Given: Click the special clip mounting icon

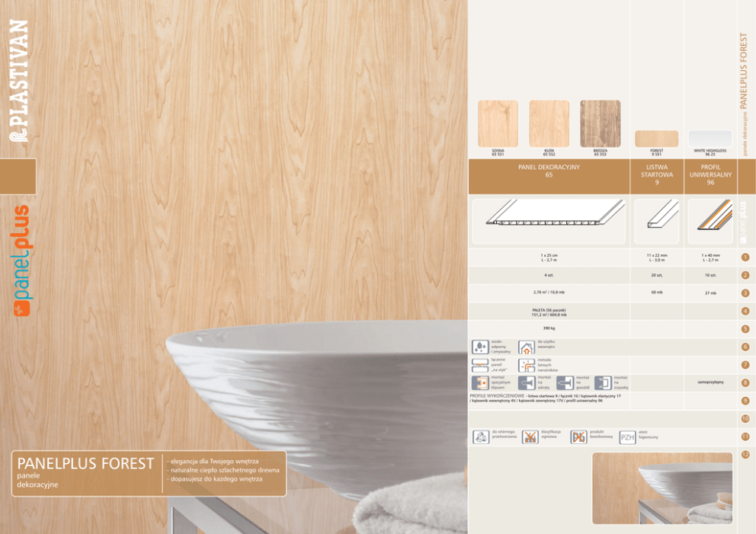Looking at the screenshot, I should tap(480, 383).
